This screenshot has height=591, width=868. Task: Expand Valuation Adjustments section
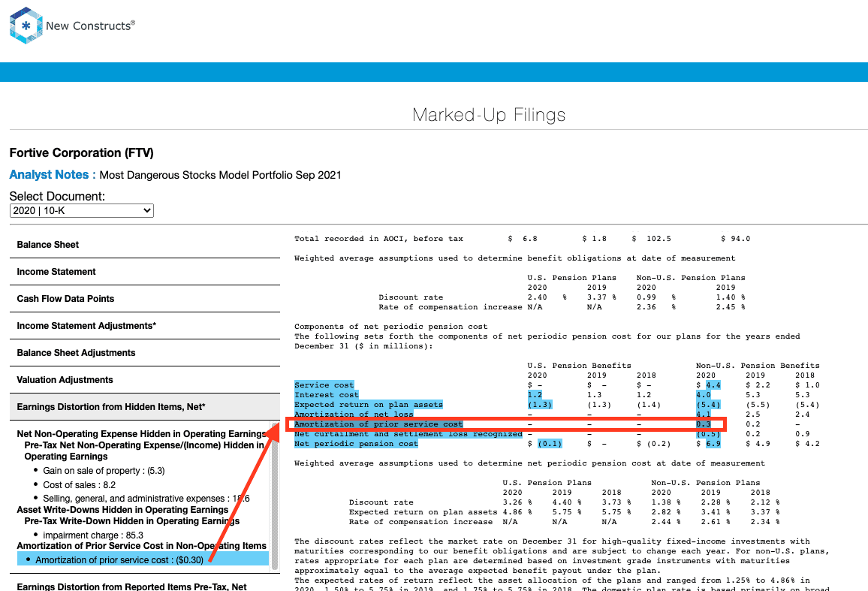144,380
